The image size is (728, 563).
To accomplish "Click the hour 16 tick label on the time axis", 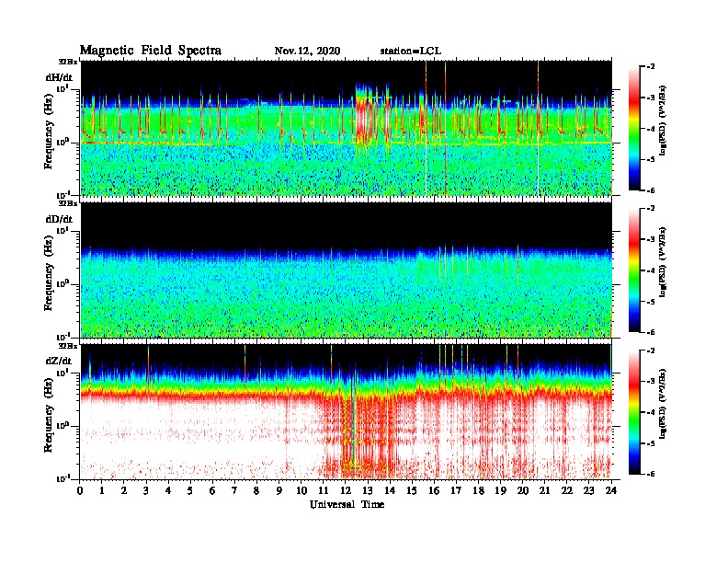I will [x=434, y=491].
